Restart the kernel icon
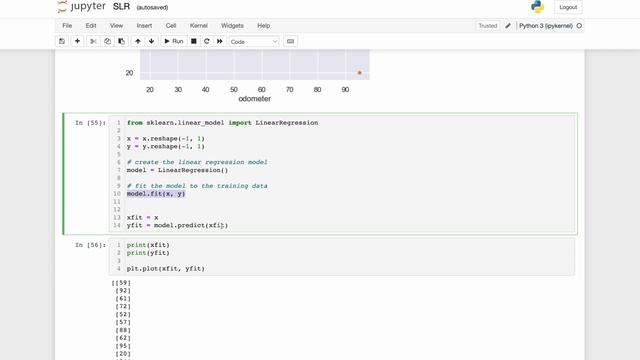The width and height of the screenshot is (640, 360). [x=207, y=41]
